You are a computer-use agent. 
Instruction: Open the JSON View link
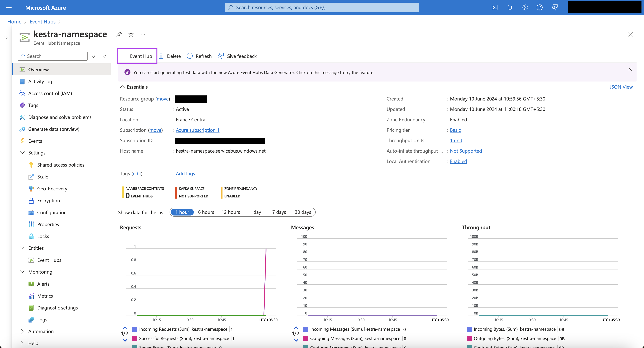[x=621, y=87]
